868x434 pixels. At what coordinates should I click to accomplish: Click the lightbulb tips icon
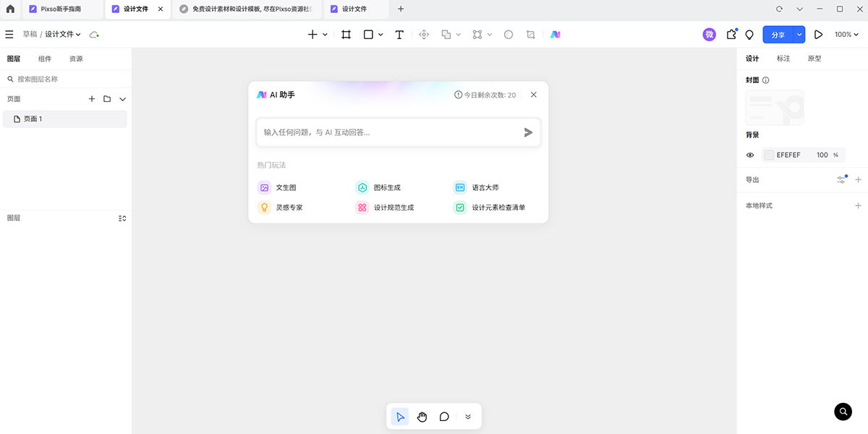pyautogui.click(x=749, y=34)
